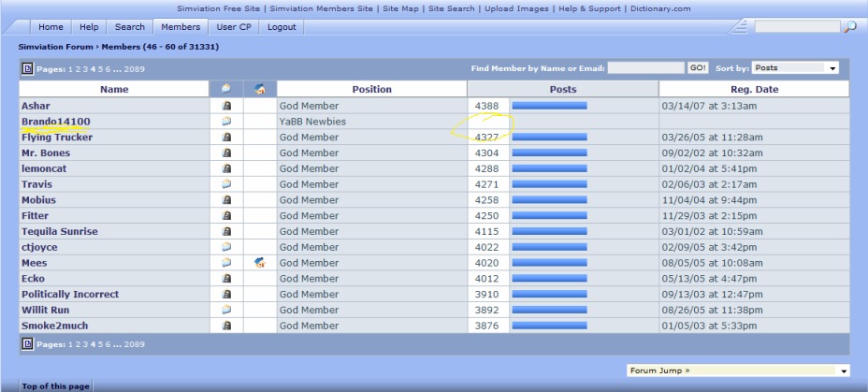This screenshot has width=868, height=392.
Task: Open Flying Trucker's profile link
Action: pyautogui.click(x=57, y=138)
